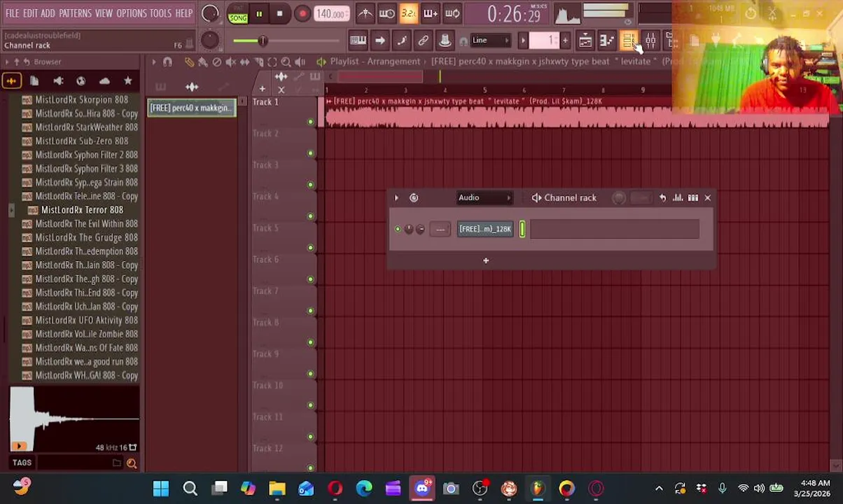843x504 pixels.
Task: Select the [FREE]..m)_128K channel button
Action: point(485,229)
